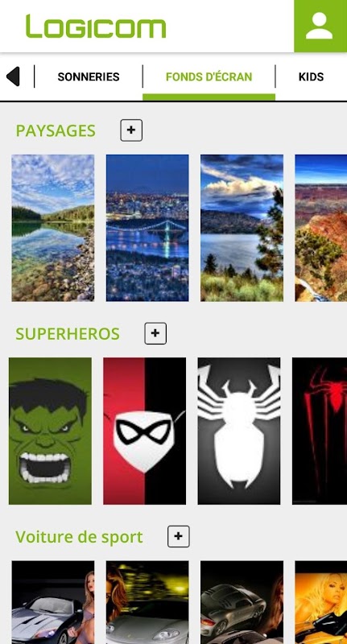This screenshot has height=644, width=347.
Task: Tap the left arrow in tab bar
Action: pos(13,76)
